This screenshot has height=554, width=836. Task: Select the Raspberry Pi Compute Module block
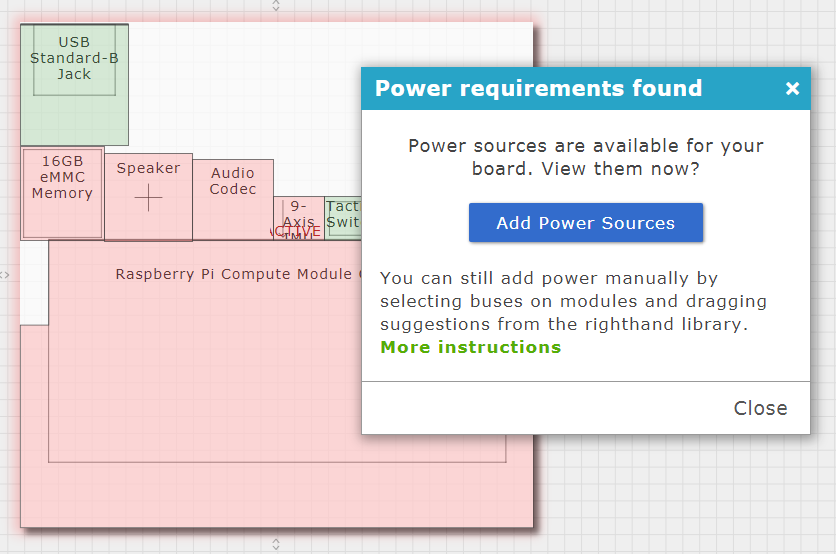point(200,380)
